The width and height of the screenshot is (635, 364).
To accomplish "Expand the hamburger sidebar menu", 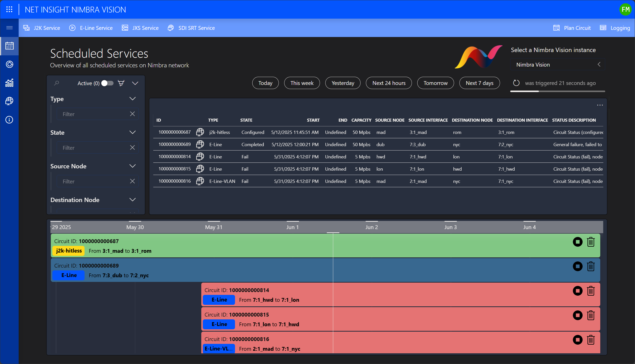I will [x=9, y=28].
